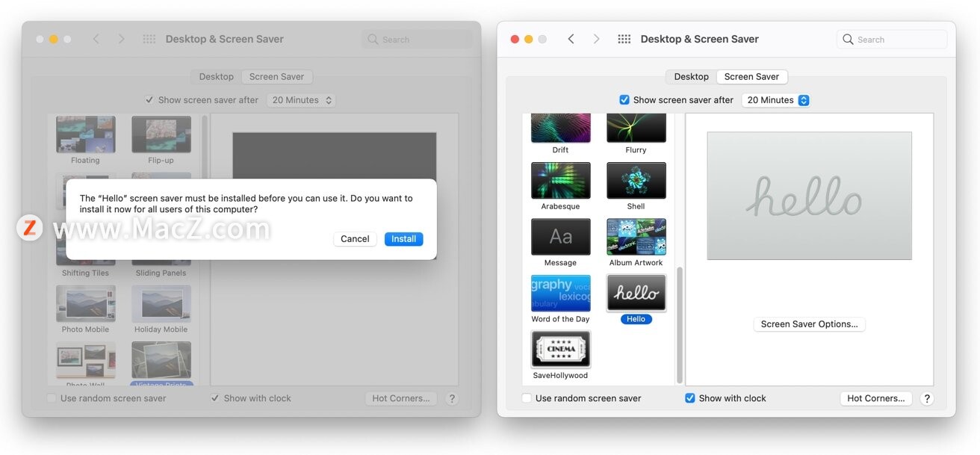The image size is (980, 455).
Task: Select Flip-up screen saver in left window
Action: point(161,134)
